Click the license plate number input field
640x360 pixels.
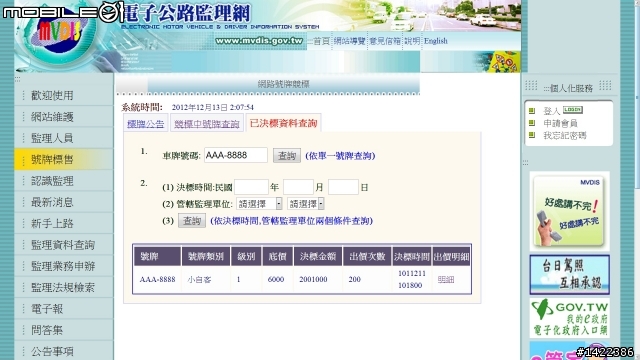pos(236,155)
